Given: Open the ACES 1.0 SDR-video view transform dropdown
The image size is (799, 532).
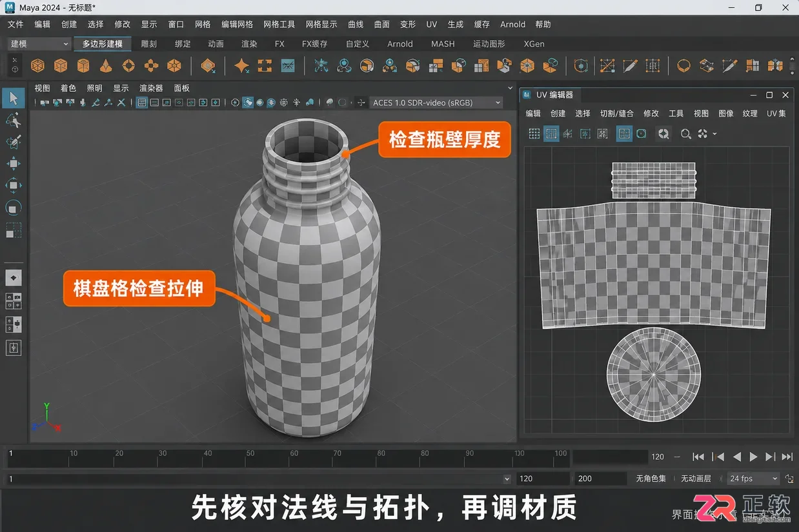Looking at the screenshot, I should 436,103.
